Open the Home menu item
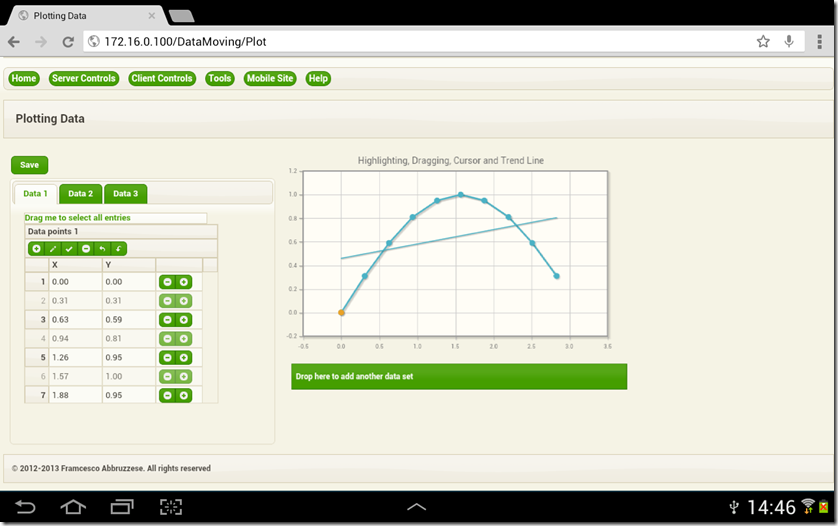 point(24,79)
